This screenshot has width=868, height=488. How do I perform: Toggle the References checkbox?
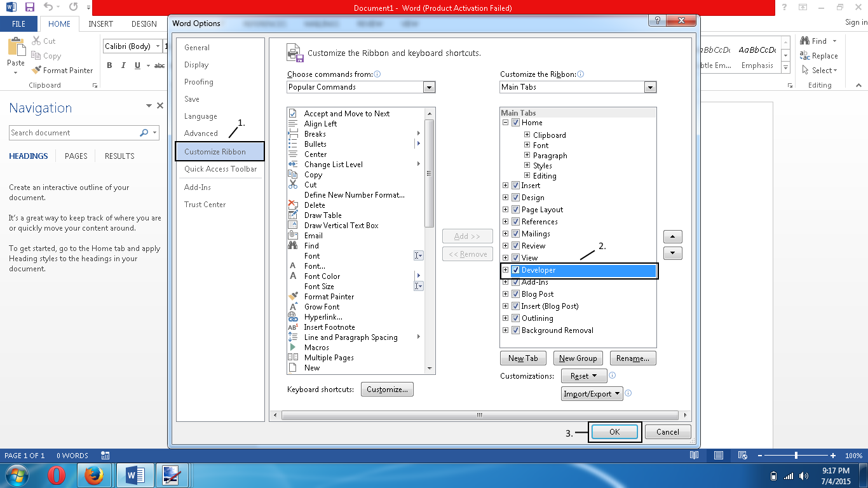[516, 222]
